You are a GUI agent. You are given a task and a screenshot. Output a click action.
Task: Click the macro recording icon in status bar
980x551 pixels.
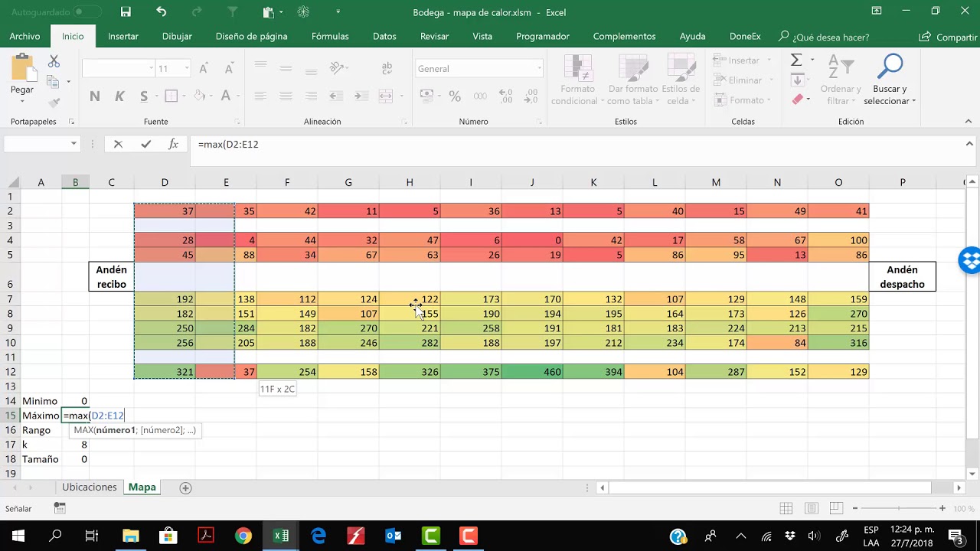click(60, 508)
